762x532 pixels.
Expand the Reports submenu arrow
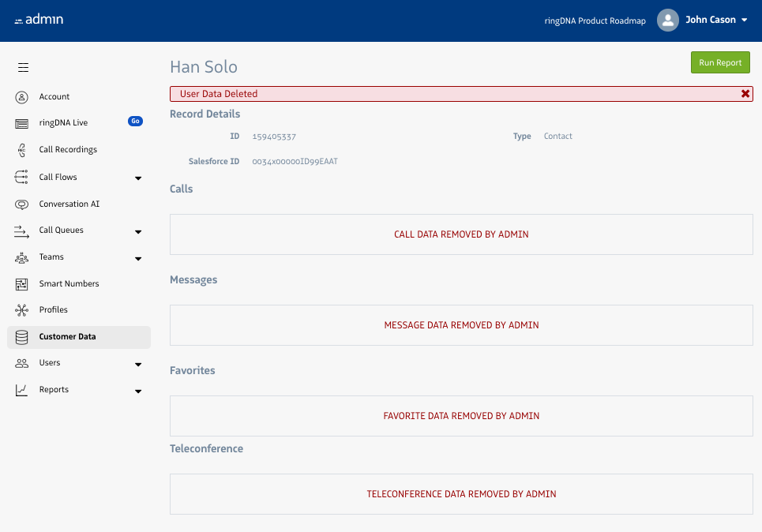[x=138, y=392]
